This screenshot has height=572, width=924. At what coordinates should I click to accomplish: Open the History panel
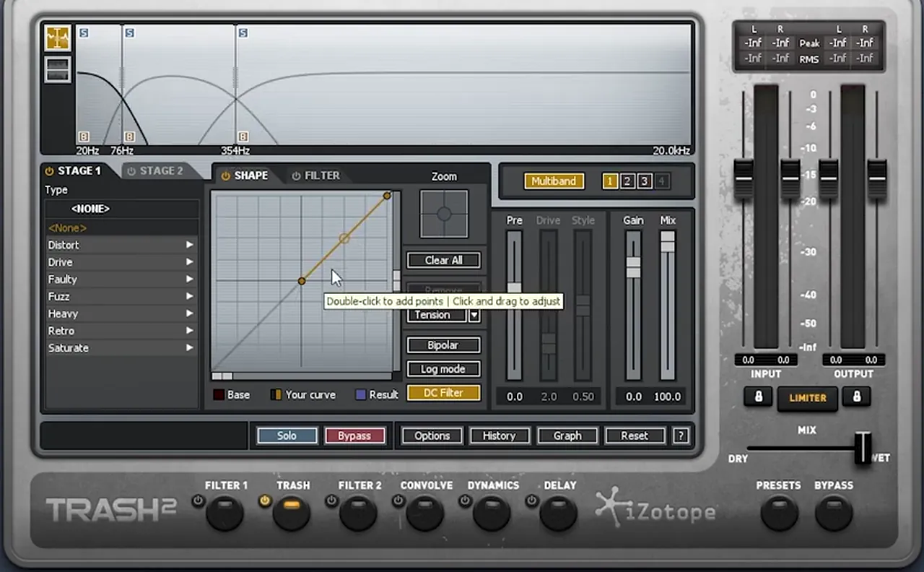(x=499, y=435)
